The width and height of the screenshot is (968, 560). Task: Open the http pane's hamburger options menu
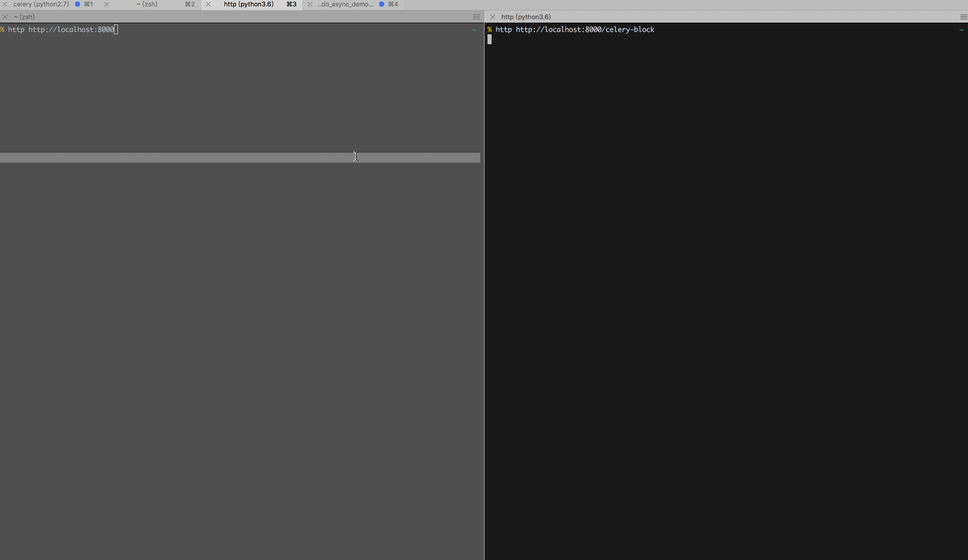[963, 17]
